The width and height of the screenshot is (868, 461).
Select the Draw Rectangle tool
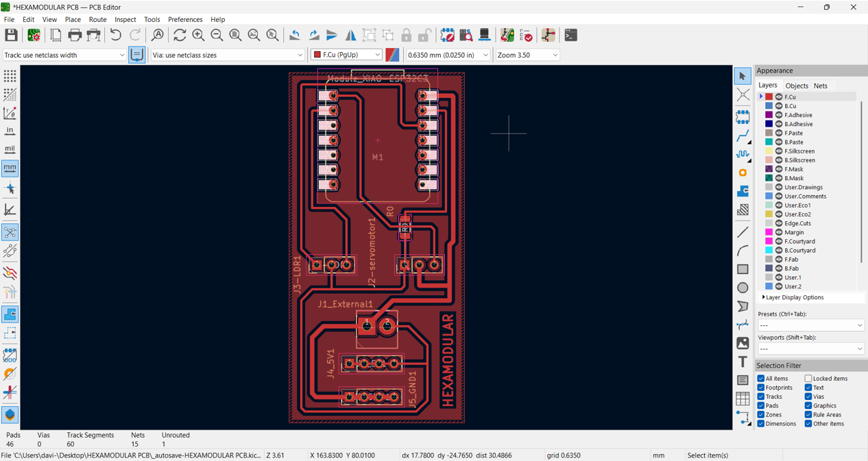[743, 269]
